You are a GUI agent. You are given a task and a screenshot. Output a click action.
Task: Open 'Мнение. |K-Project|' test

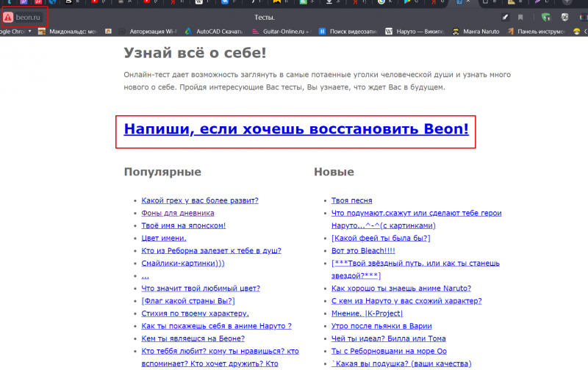click(367, 313)
